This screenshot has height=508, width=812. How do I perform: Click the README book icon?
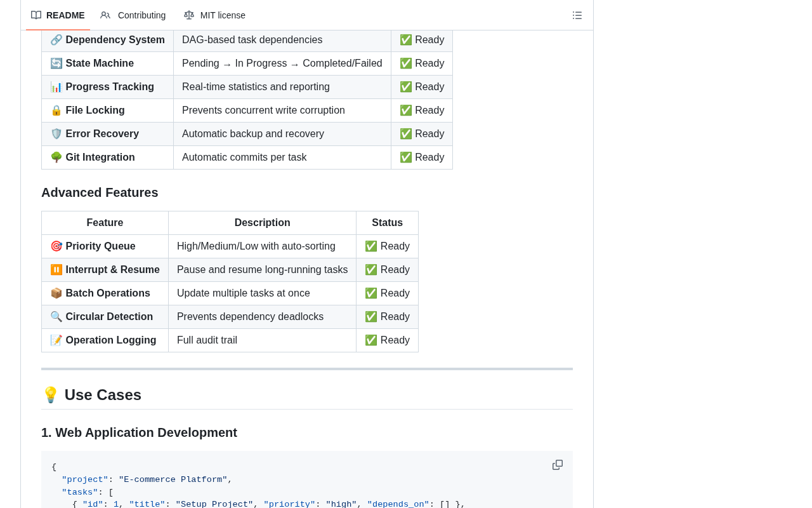tap(36, 15)
